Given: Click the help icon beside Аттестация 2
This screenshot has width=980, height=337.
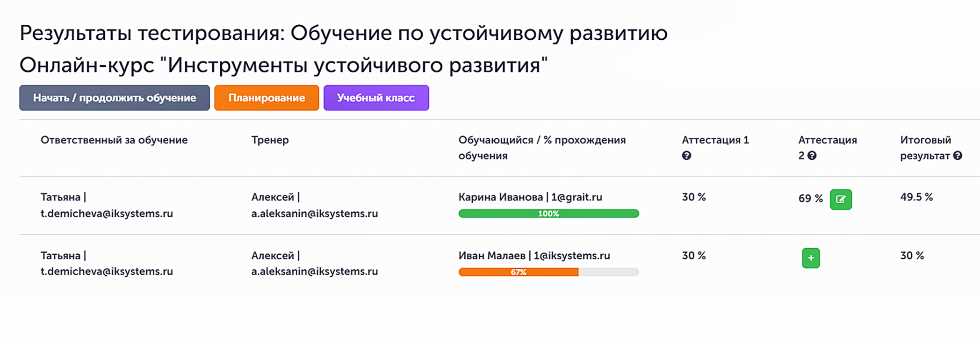Looking at the screenshot, I should click(812, 156).
